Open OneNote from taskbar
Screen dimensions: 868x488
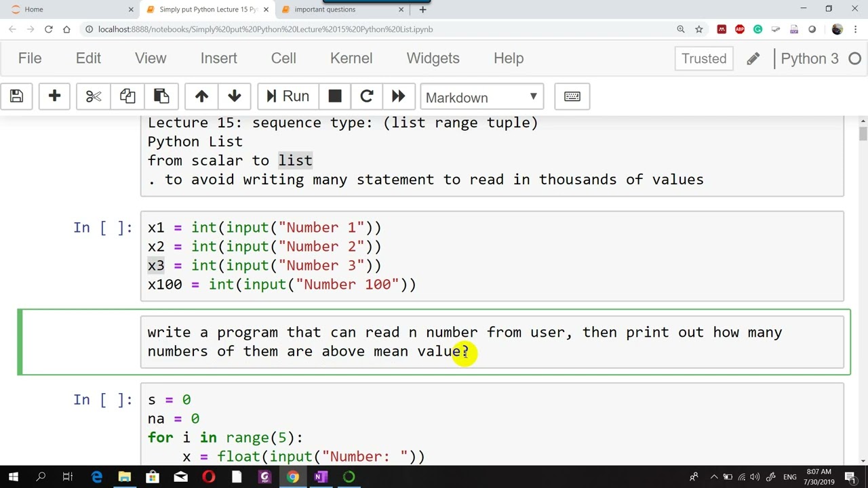[321, 477]
